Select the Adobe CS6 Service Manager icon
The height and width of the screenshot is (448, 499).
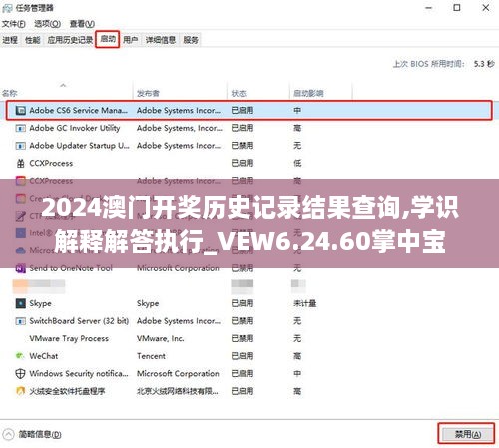click(21, 110)
